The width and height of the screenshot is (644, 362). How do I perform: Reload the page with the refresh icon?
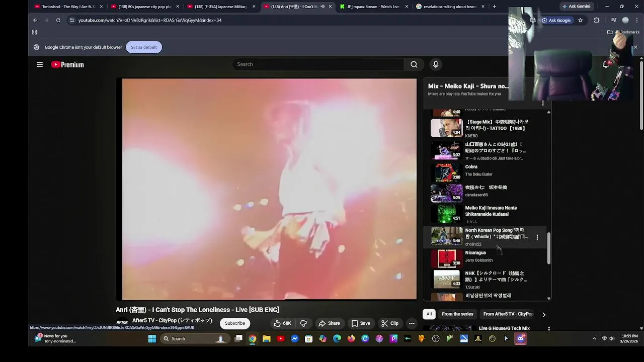coord(58,20)
